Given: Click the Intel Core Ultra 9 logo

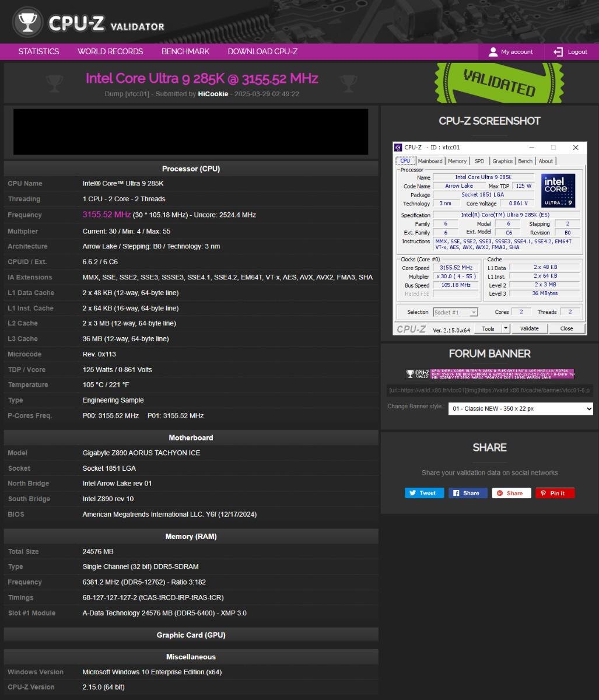Looking at the screenshot, I should pos(558,191).
